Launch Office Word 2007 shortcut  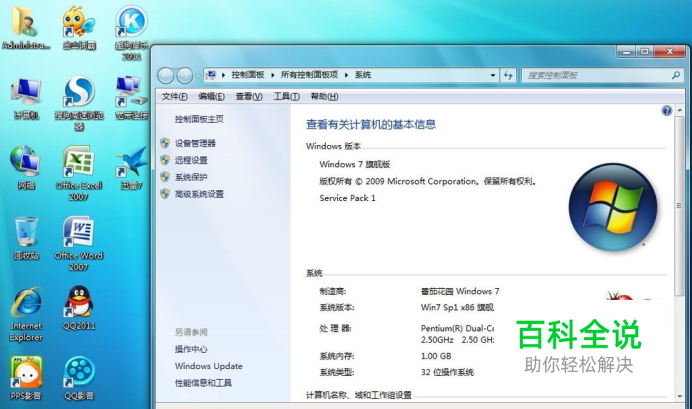click(x=79, y=243)
